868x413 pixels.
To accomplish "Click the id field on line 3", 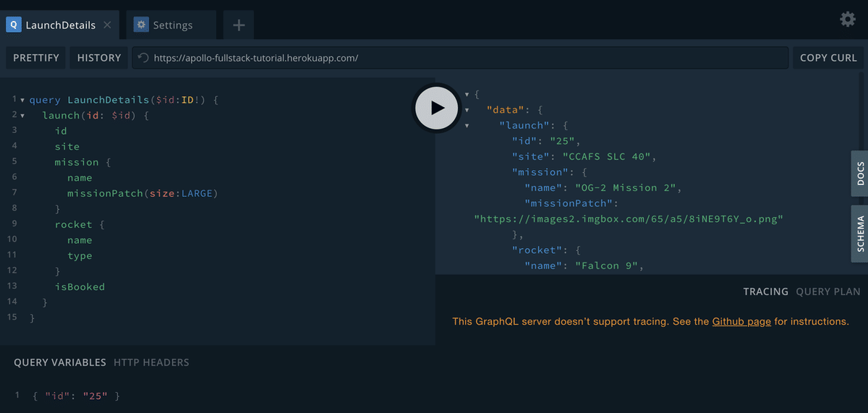I will pyautogui.click(x=61, y=131).
